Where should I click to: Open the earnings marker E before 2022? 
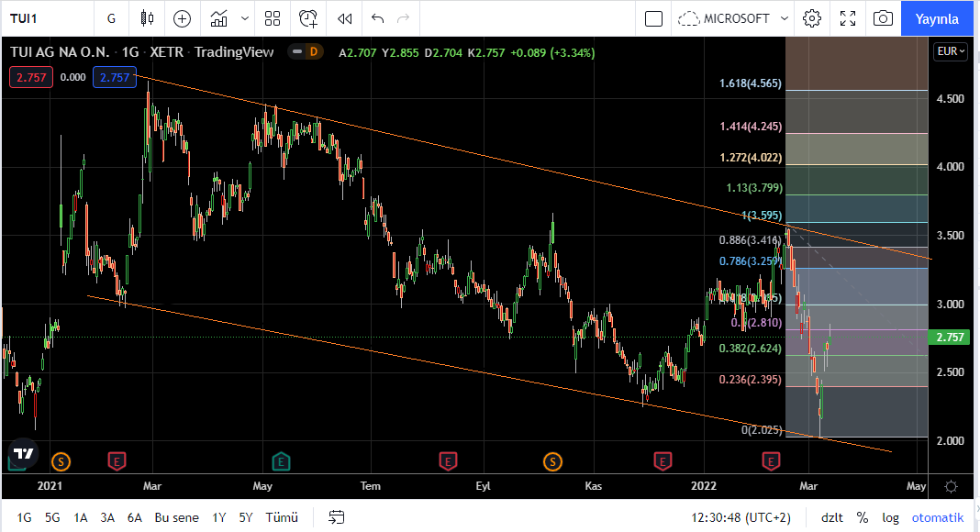[663, 462]
